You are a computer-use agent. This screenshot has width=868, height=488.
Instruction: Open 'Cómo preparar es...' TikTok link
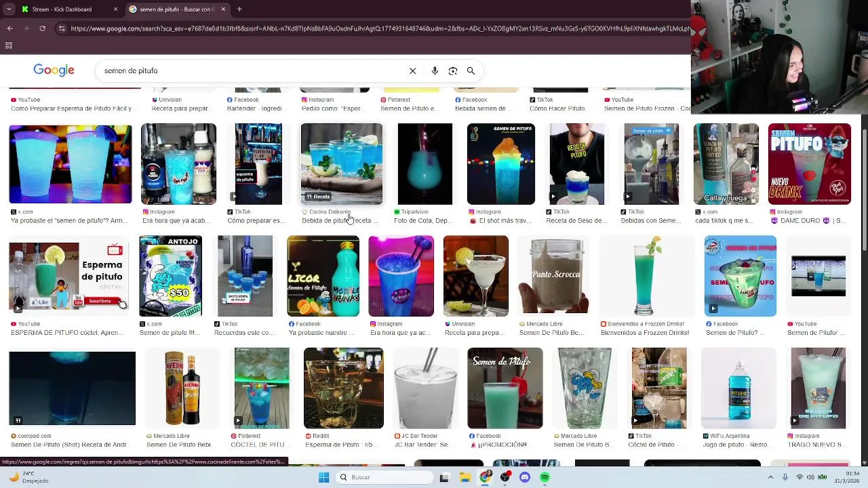[x=256, y=221]
